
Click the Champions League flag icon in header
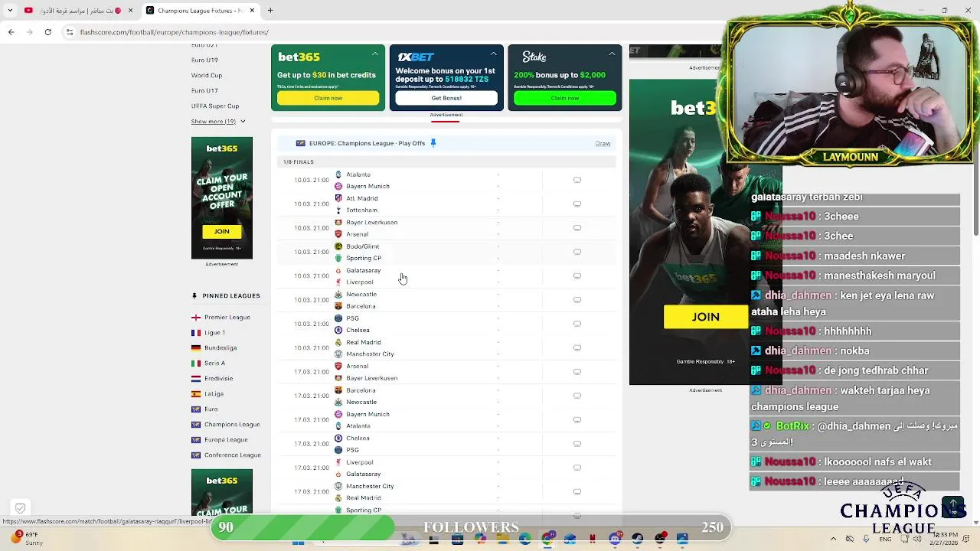[x=300, y=143]
